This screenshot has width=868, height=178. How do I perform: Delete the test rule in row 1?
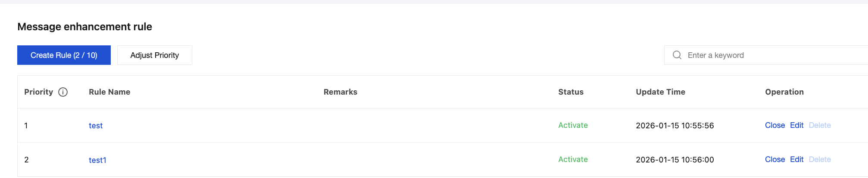(x=819, y=125)
